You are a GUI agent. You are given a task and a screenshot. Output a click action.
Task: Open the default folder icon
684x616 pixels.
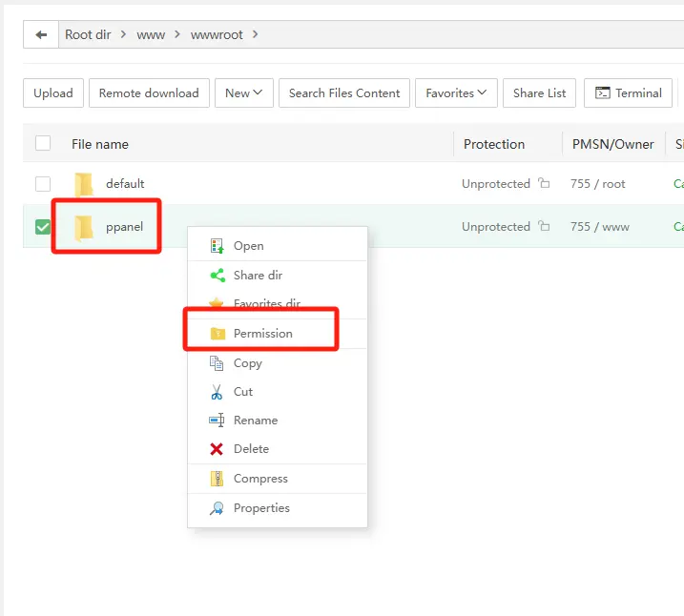pyautogui.click(x=83, y=184)
